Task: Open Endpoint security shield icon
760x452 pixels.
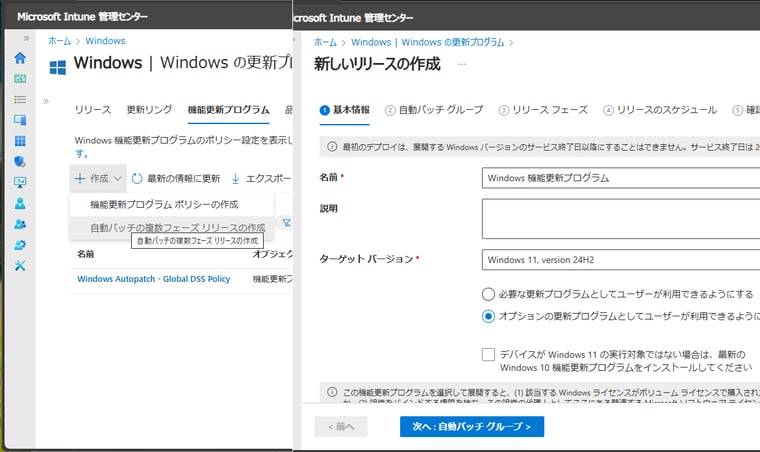Action: (20, 161)
